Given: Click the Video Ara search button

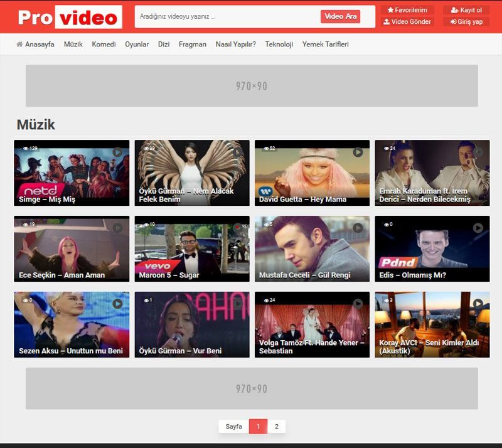Looking at the screenshot, I should coord(340,16).
